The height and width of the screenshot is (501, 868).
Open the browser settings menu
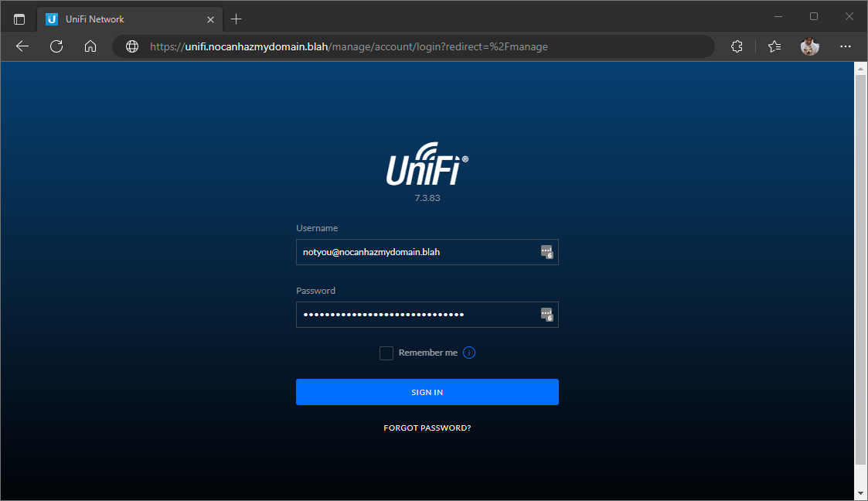[846, 46]
